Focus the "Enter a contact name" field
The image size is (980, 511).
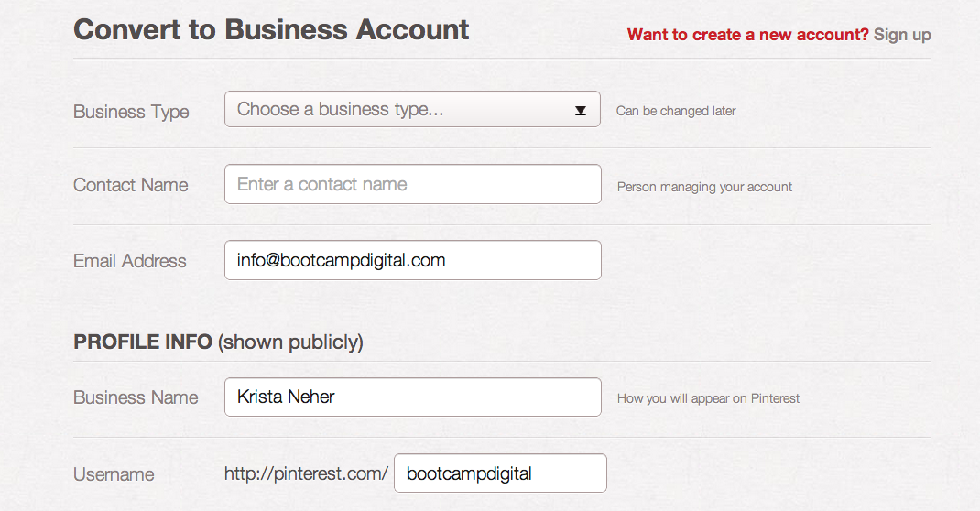tap(412, 184)
